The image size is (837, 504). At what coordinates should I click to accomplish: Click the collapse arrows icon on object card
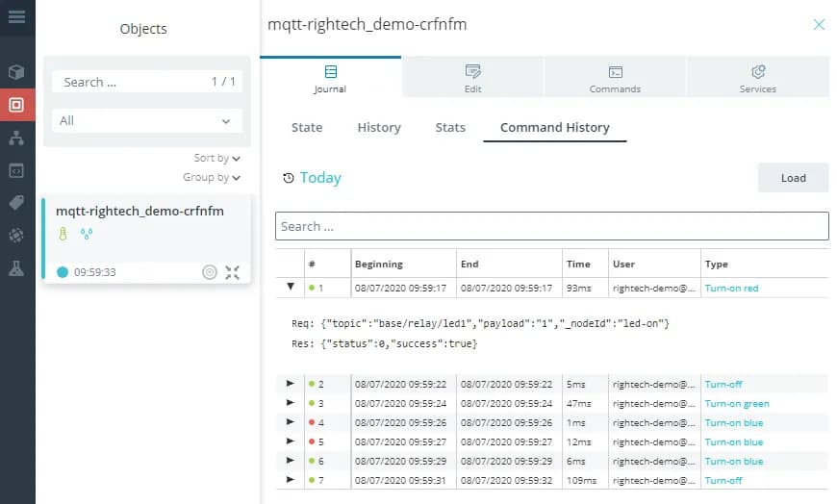(232, 272)
